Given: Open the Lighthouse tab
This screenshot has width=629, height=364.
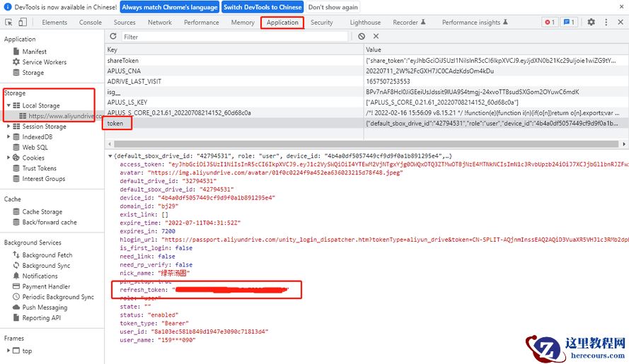Looking at the screenshot, I should [x=365, y=23].
